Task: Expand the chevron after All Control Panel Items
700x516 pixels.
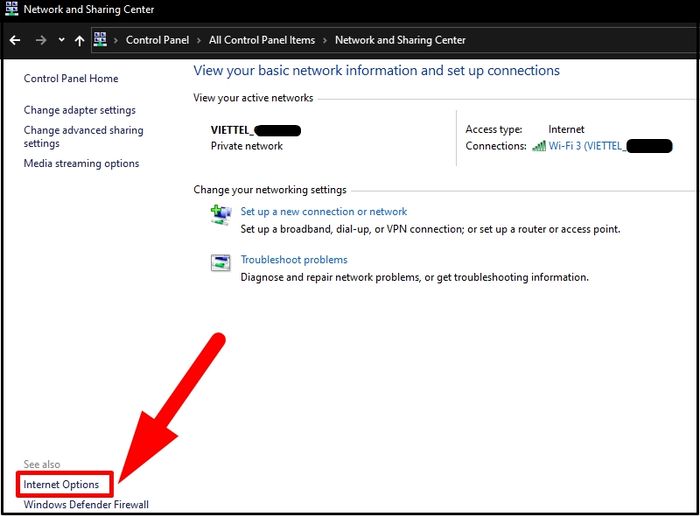Action: [x=325, y=41]
